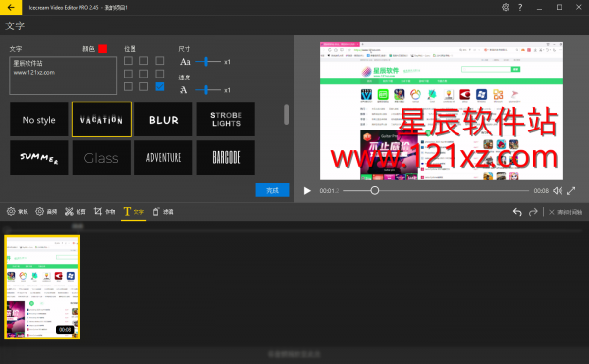The width and height of the screenshot is (589, 364).
Task: Choose the STROBE LIGHTS text style
Action: click(226, 120)
